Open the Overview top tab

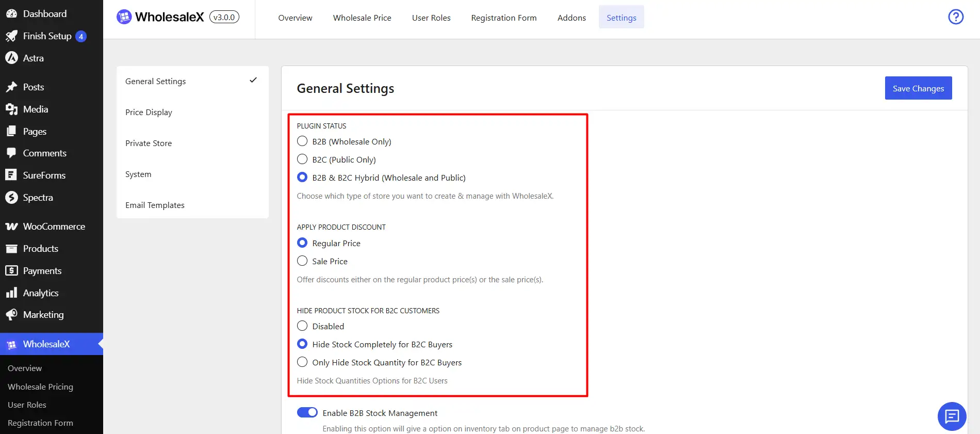tap(295, 18)
